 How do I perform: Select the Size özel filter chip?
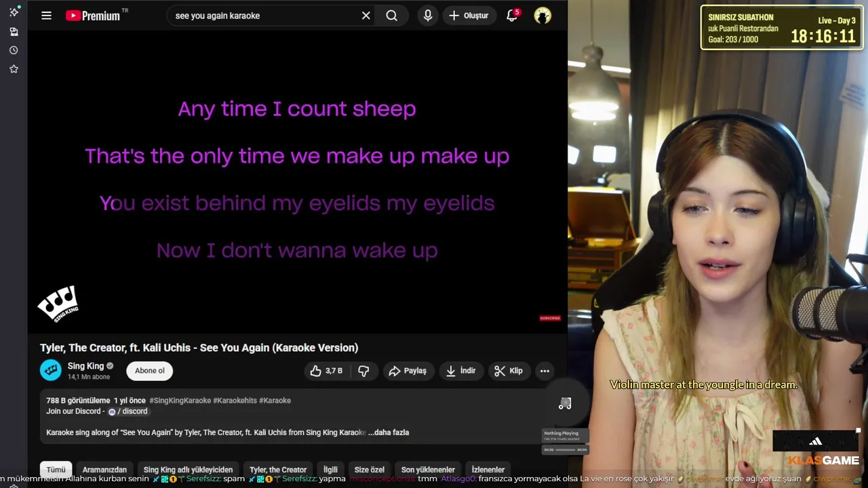coord(370,470)
